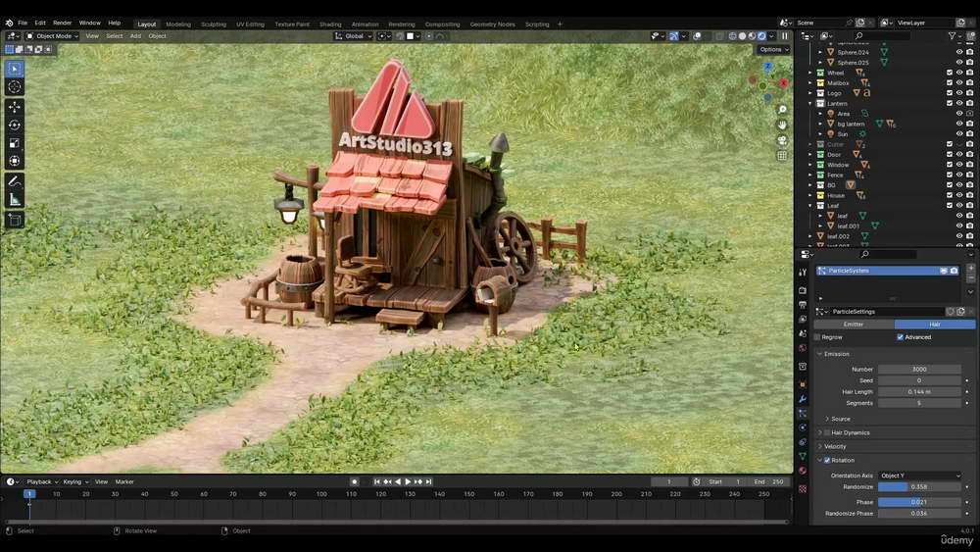Select the Measure tool
Viewport: 980px width, 552px height.
coord(15,199)
